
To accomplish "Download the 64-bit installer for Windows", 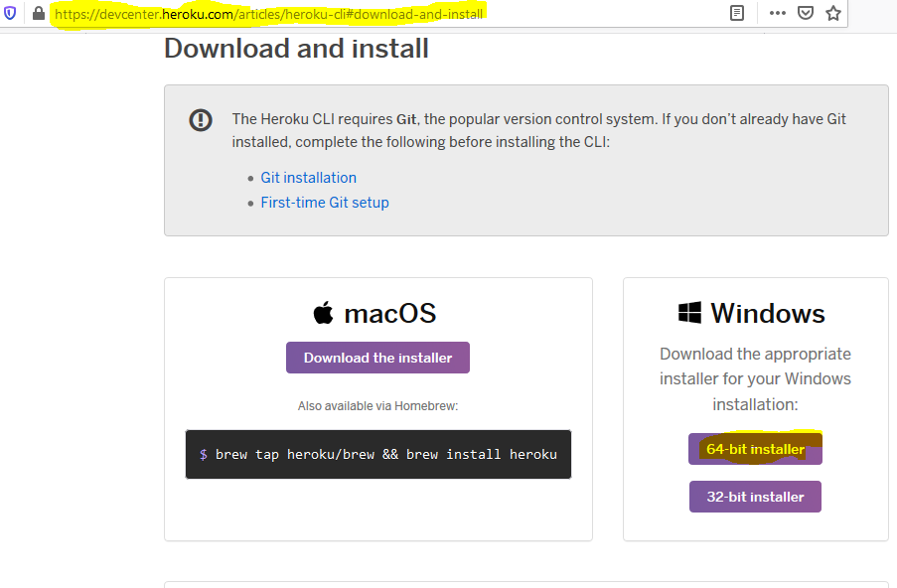I will (x=755, y=449).
